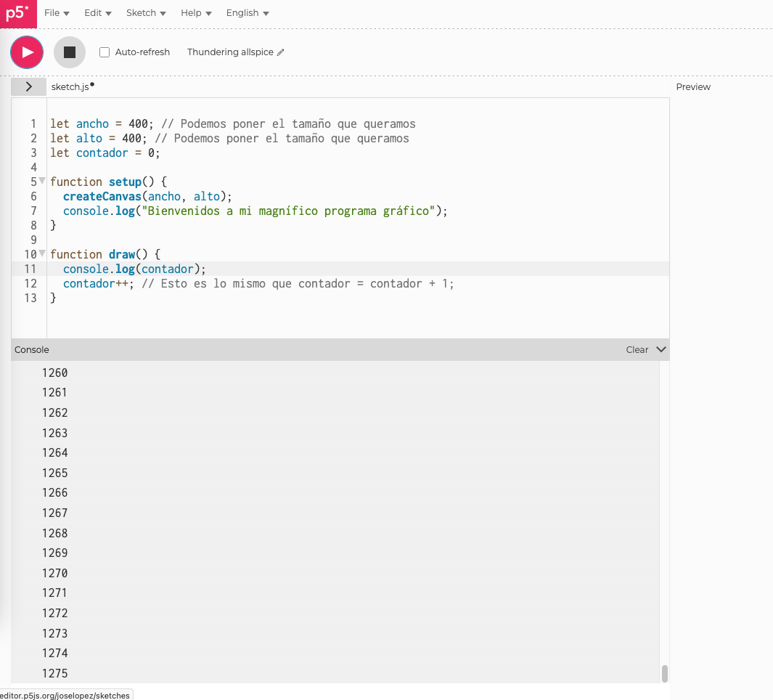773x700 pixels.
Task: Enable the Auto-refresh checkbox
Action: [105, 52]
